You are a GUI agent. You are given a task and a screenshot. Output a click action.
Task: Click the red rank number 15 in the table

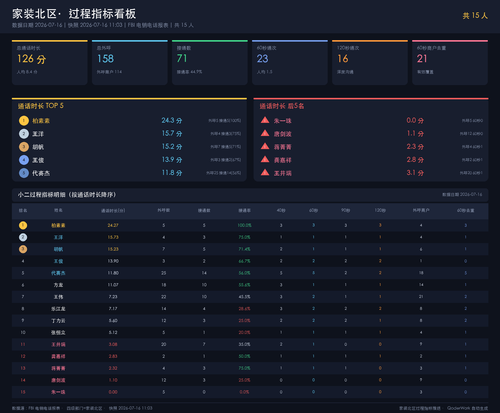click(x=23, y=392)
